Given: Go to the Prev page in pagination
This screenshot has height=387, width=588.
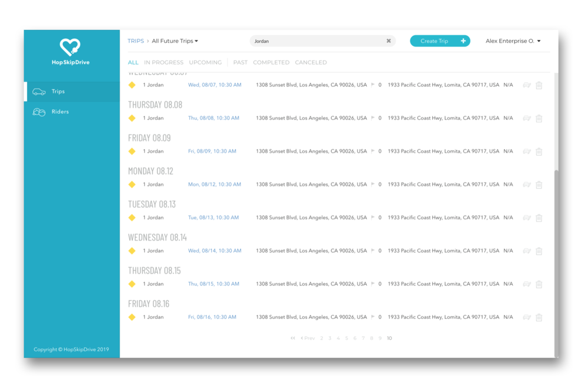Looking at the screenshot, I should (308, 338).
